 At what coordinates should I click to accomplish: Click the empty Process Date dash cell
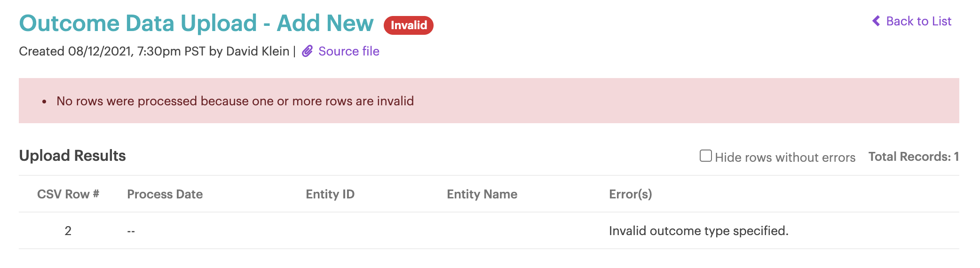pyautogui.click(x=131, y=231)
